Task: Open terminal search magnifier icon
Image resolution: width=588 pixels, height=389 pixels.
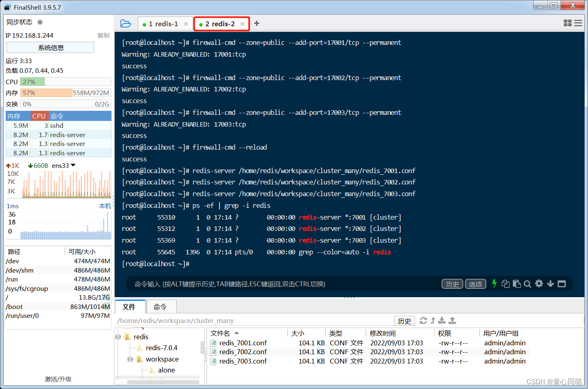Action: tap(527, 284)
